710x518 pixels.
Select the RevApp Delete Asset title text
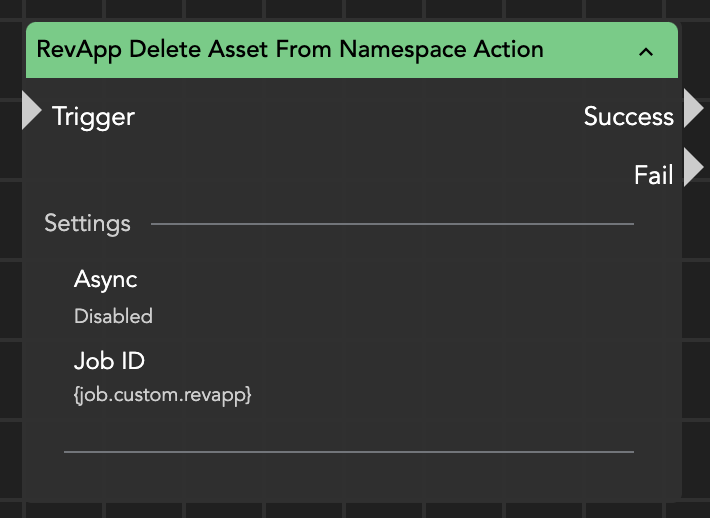point(290,49)
